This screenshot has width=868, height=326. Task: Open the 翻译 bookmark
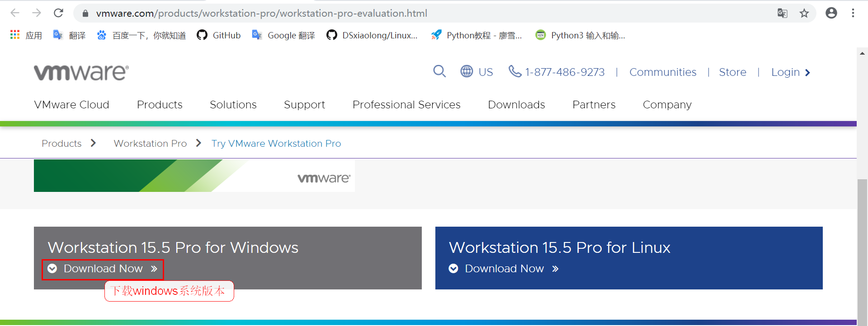(69, 35)
